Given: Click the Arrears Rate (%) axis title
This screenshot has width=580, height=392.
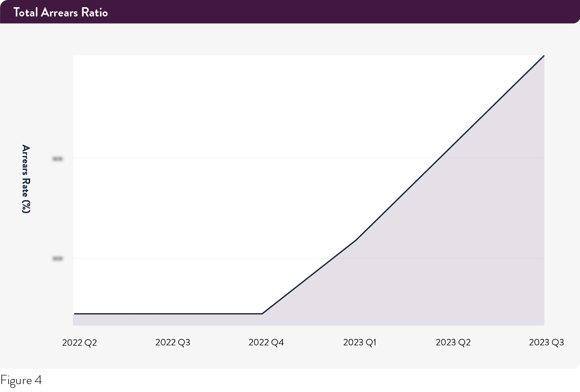Looking at the screenshot, I should coord(26,179).
